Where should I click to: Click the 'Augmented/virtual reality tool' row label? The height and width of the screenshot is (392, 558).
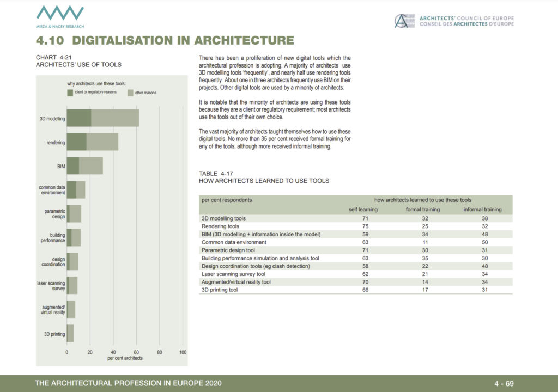(x=236, y=282)
